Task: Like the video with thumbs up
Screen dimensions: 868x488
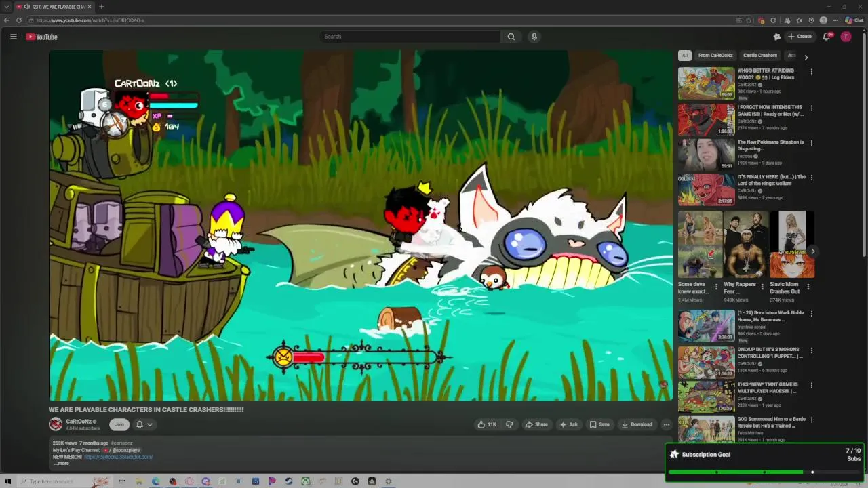Action: 487,424
